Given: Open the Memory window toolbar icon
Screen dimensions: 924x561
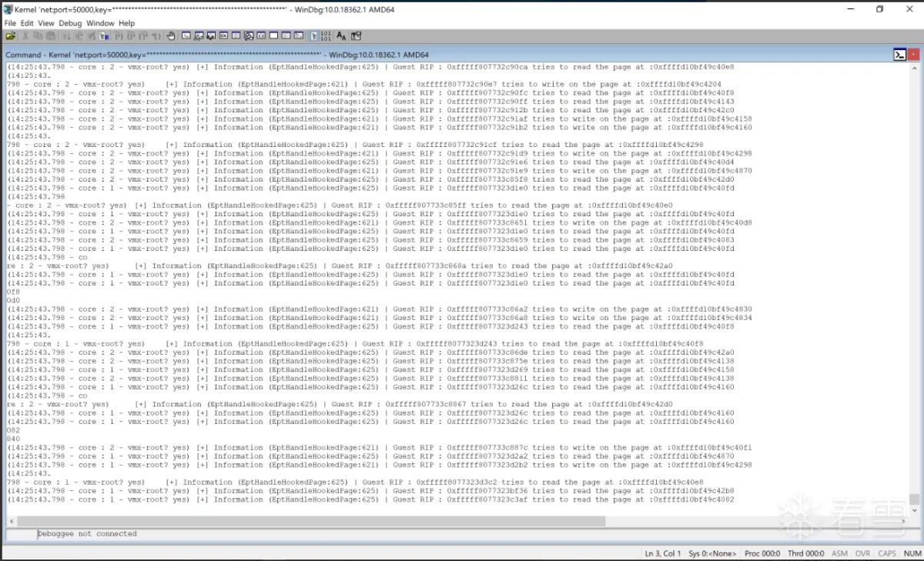Looking at the screenshot, I should (236, 36).
